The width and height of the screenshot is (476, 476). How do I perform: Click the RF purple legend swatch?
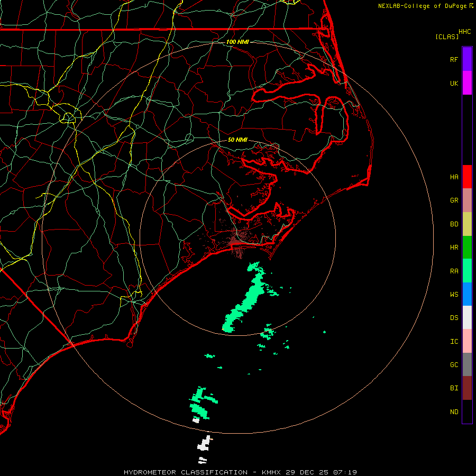pyautogui.click(x=467, y=59)
